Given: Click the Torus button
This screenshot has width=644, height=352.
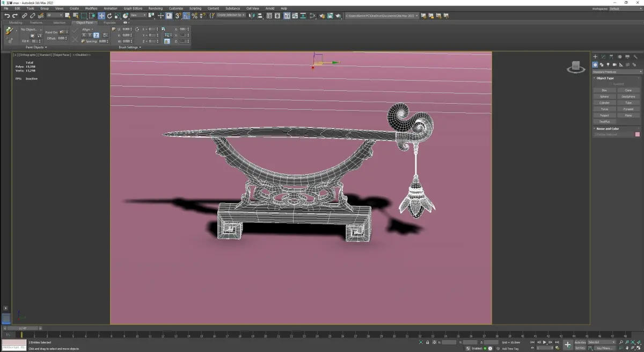Looking at the screenshot, I should (x=604, y=109).
